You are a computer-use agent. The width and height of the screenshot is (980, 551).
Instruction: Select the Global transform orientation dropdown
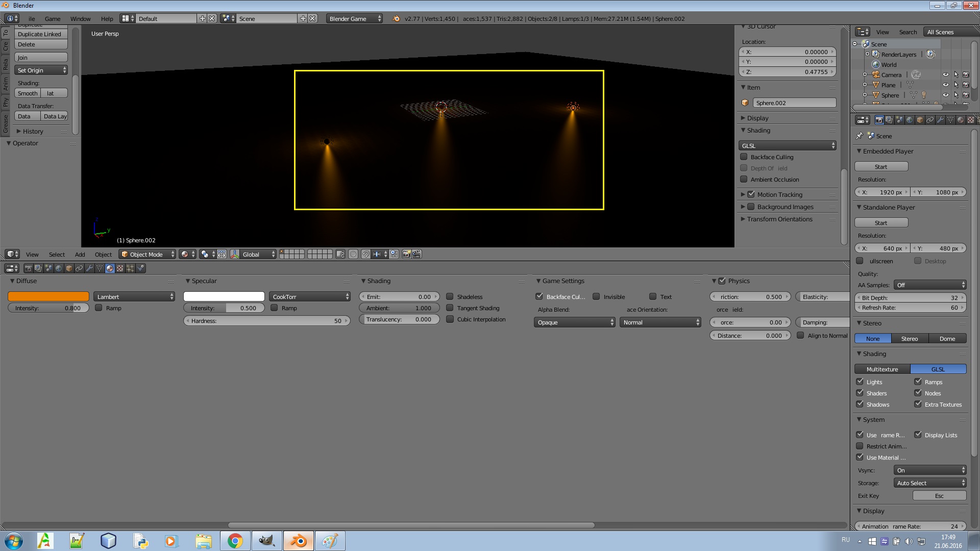(x=257, y=254)
